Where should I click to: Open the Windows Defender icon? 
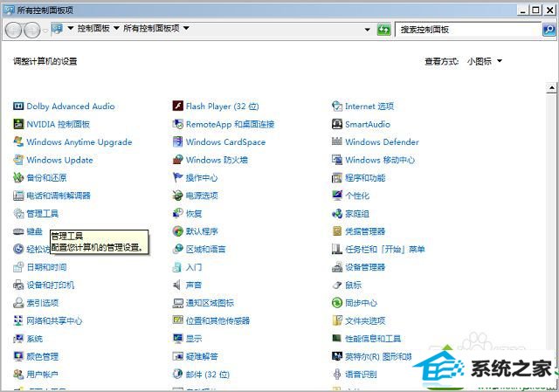337,141
